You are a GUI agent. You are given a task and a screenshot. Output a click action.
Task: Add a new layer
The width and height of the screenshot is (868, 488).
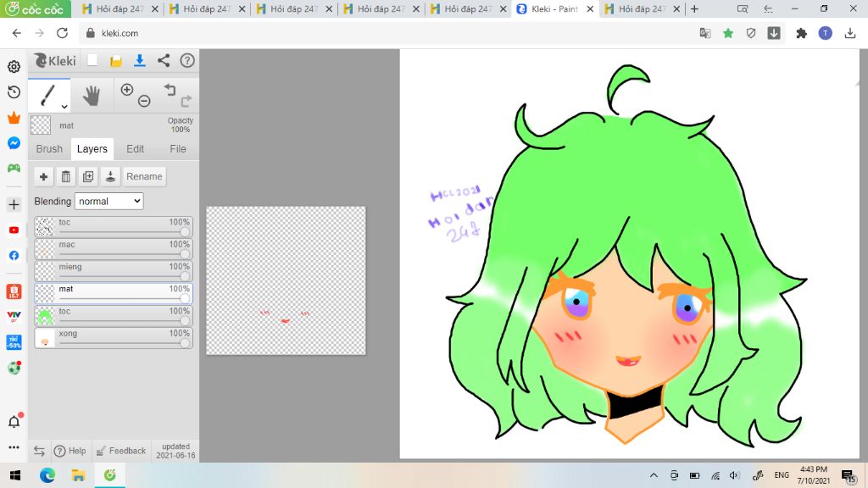point(43,176)
